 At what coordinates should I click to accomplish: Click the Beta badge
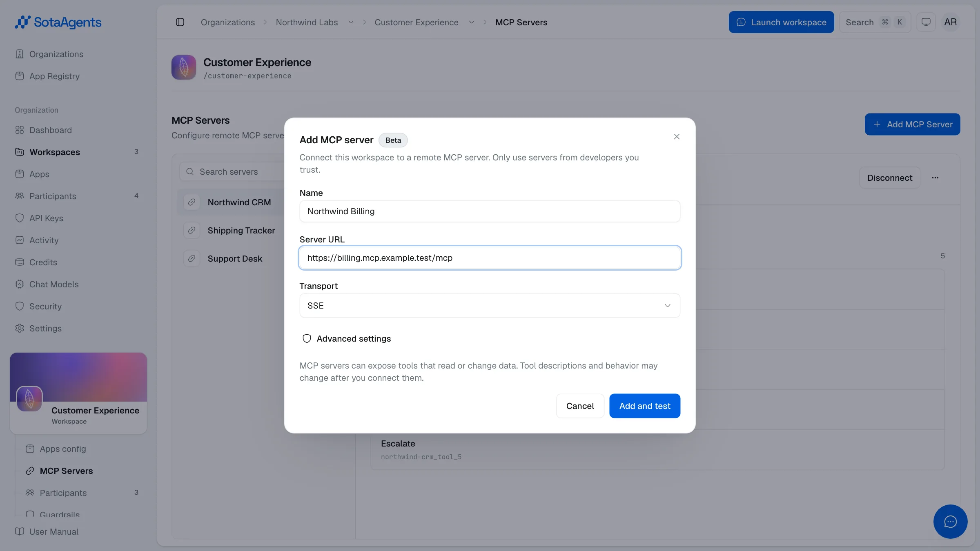pos(393,140)
